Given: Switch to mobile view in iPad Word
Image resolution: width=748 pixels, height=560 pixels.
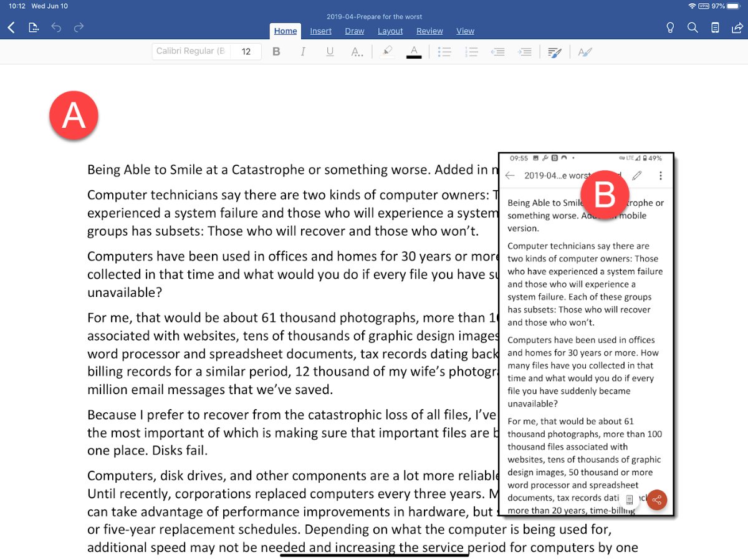Looking at the screenshot, I should 716,27.
